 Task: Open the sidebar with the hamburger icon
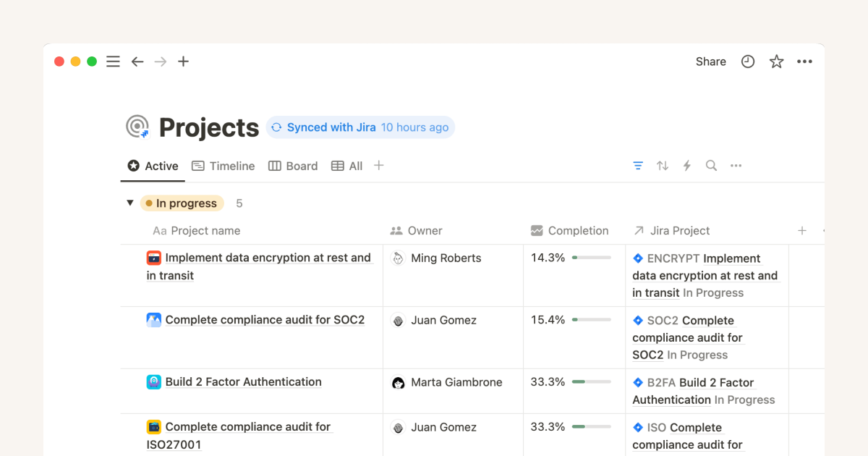(x=113, y=62)
